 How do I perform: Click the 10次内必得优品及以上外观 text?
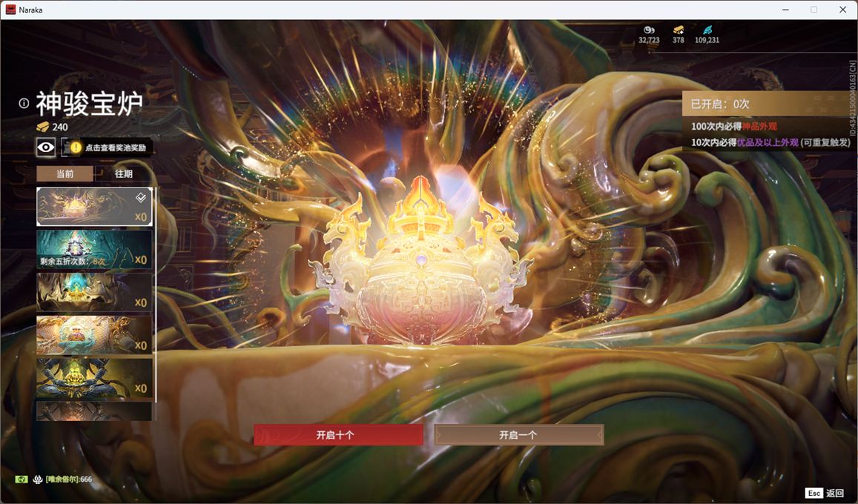[745, 142]
